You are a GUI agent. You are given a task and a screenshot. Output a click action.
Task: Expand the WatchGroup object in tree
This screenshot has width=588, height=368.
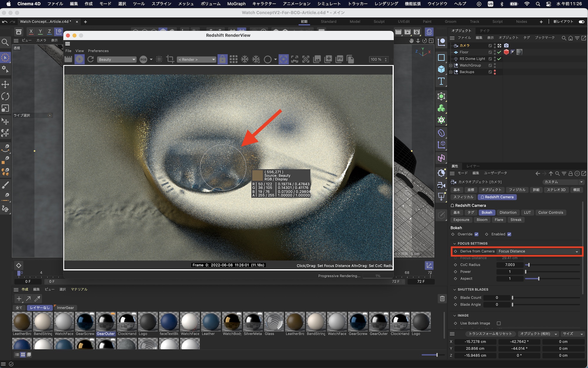pos(451,65)
